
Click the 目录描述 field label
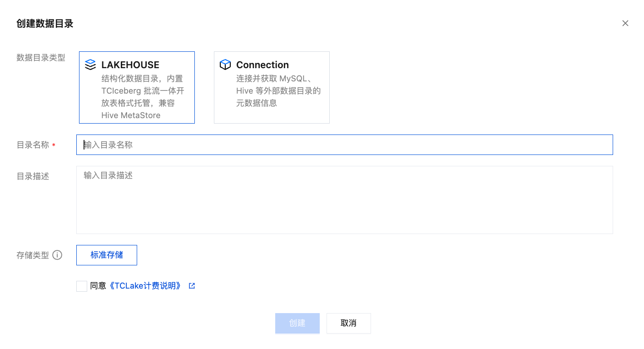[x=33, y=176]
